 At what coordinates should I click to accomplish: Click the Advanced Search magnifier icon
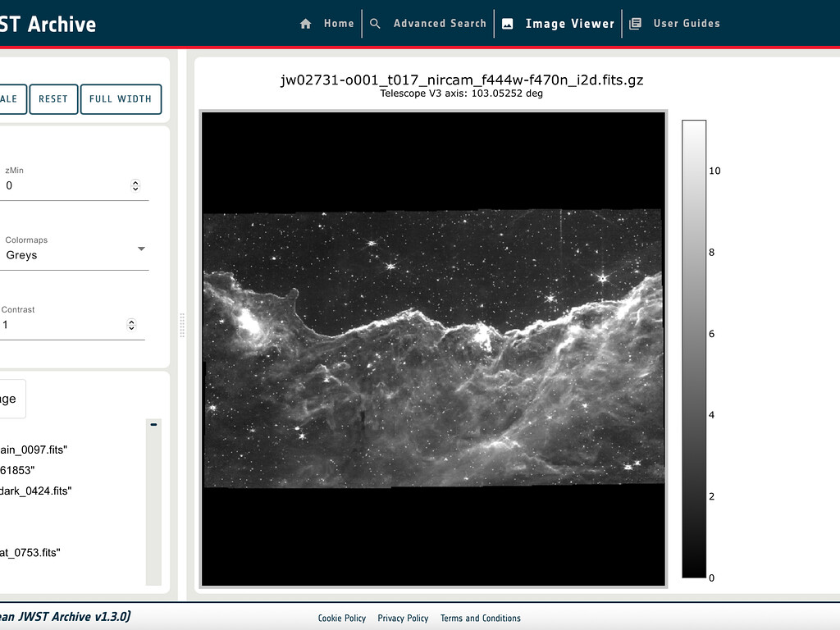[375, 24]
